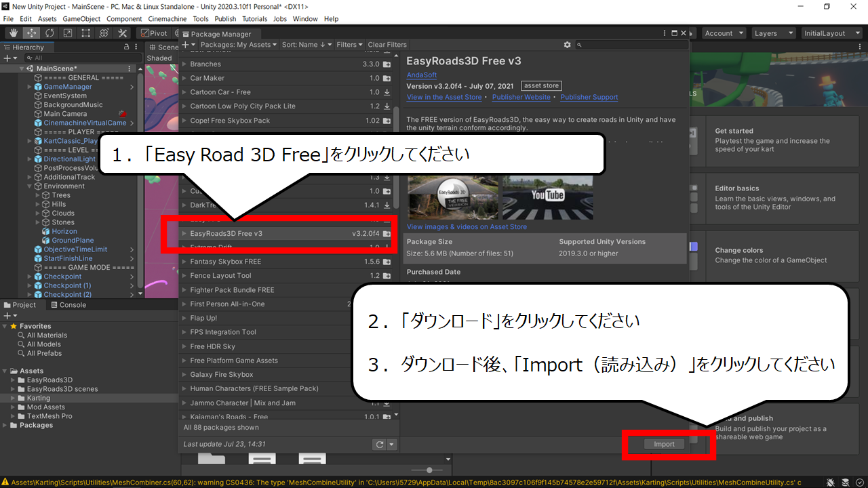Open AndaSoft publisher link

[x=422, y=75]
